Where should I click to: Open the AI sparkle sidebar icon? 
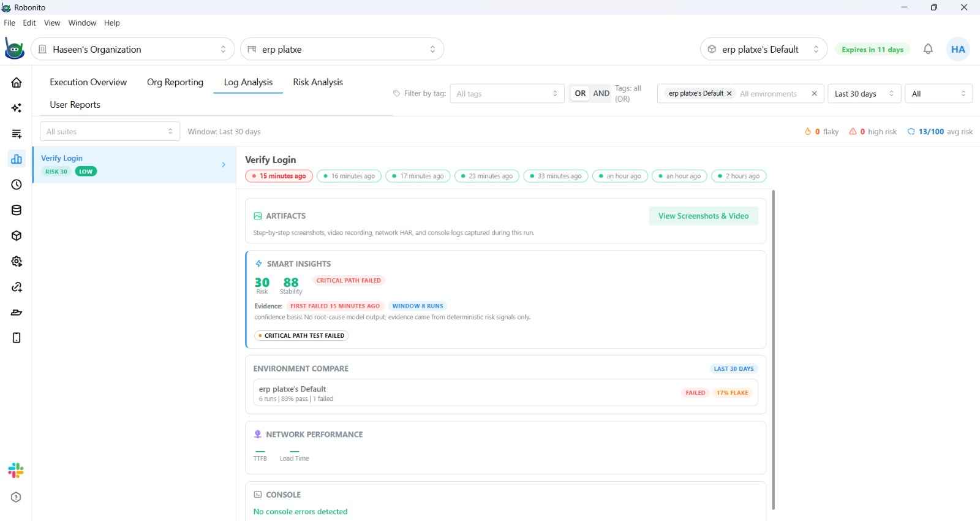click(x=17, y=108)
